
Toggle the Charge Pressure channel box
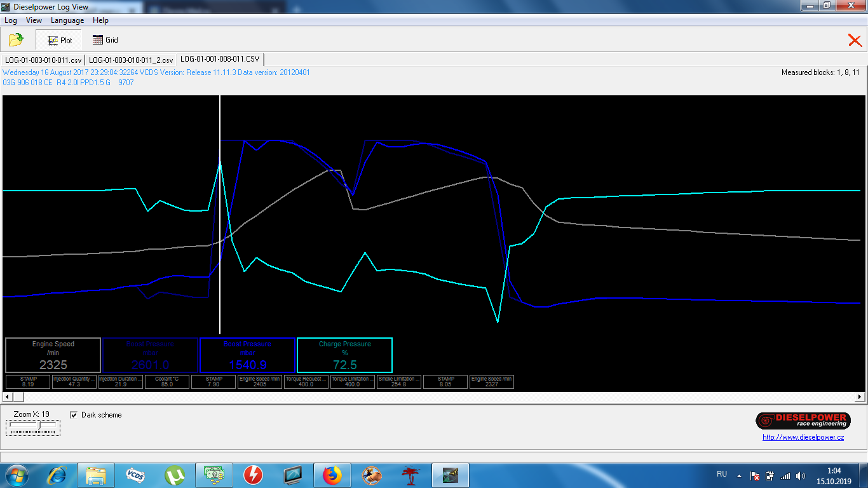click(344, 355)
